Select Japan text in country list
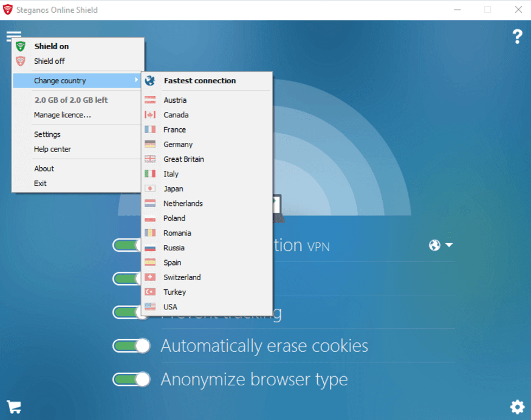Viewport: 531px width, 420px height. point(173,188)
